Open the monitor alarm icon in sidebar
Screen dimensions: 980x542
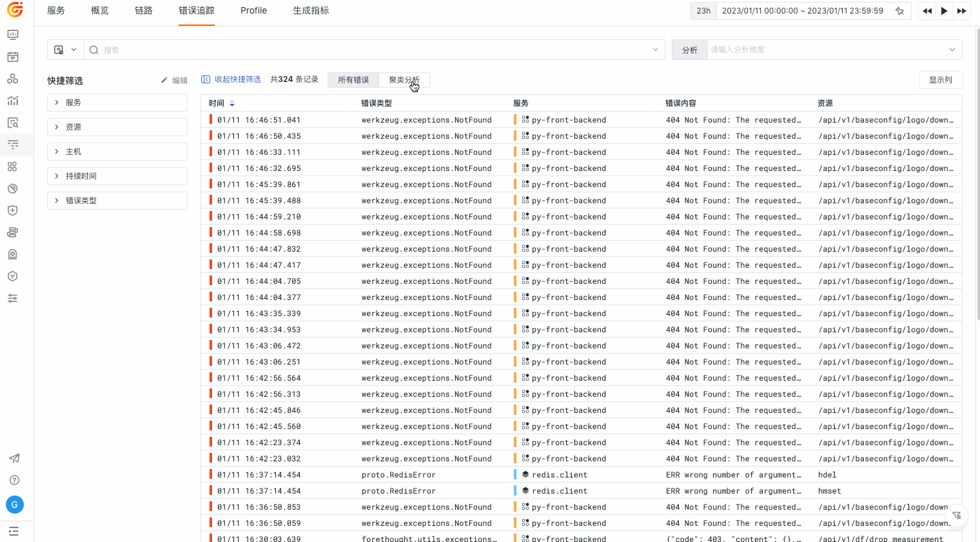pyautogui.click(x=13, y=254)
